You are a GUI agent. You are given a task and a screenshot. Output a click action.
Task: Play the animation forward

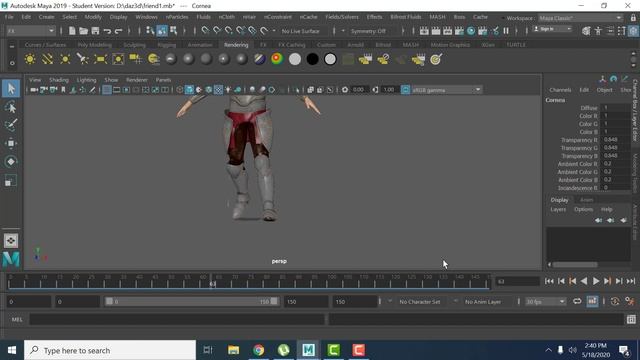(596, 281)
